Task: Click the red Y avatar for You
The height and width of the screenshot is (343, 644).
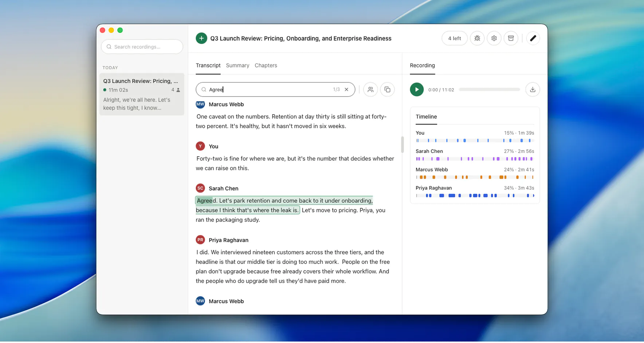Action: pos(200,146)
